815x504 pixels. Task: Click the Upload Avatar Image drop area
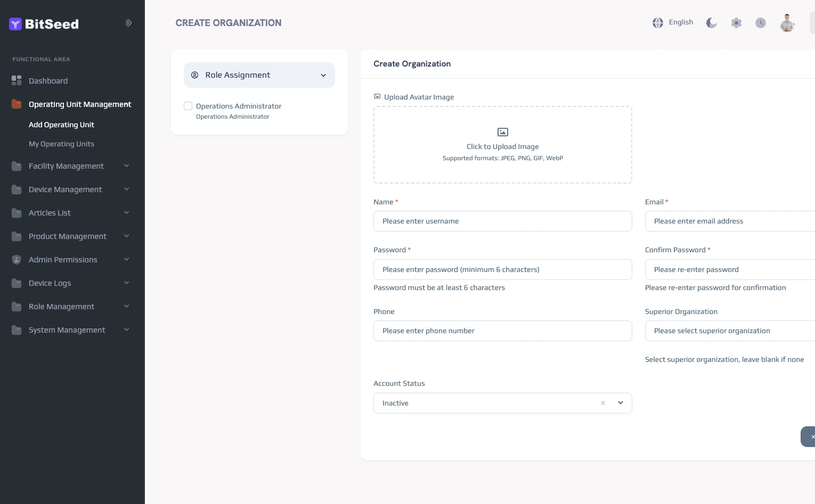click(503, 145)
